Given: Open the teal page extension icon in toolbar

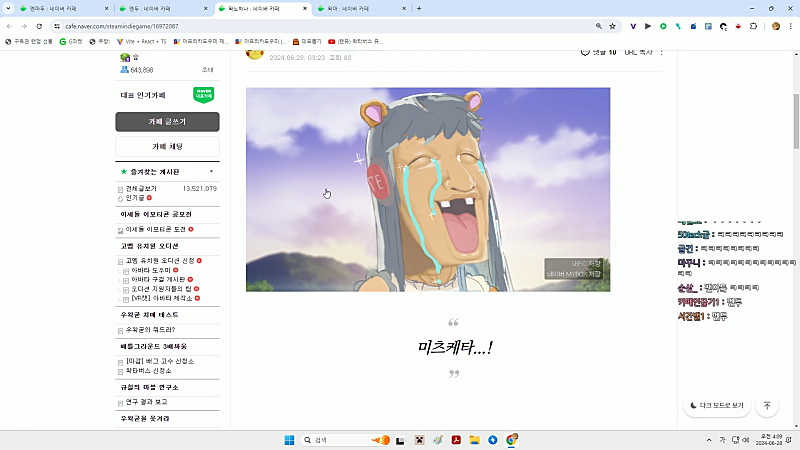Looking at the screenshot, I should 708,26.
